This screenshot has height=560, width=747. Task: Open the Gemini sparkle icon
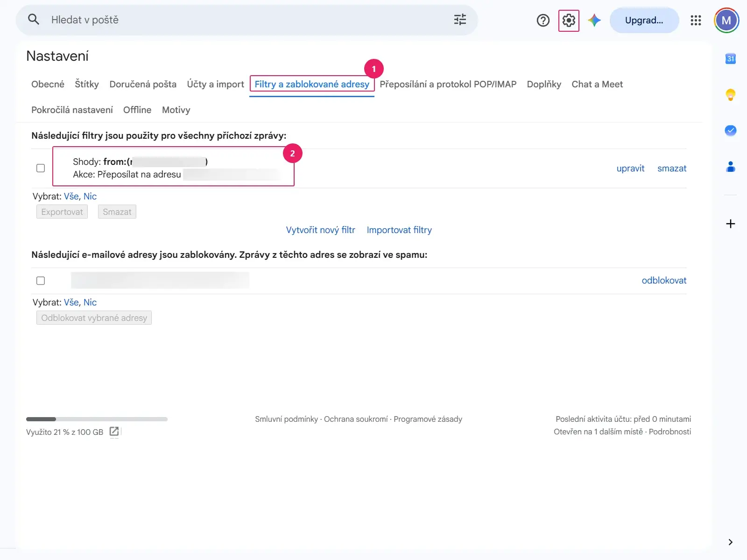(594, 20)
